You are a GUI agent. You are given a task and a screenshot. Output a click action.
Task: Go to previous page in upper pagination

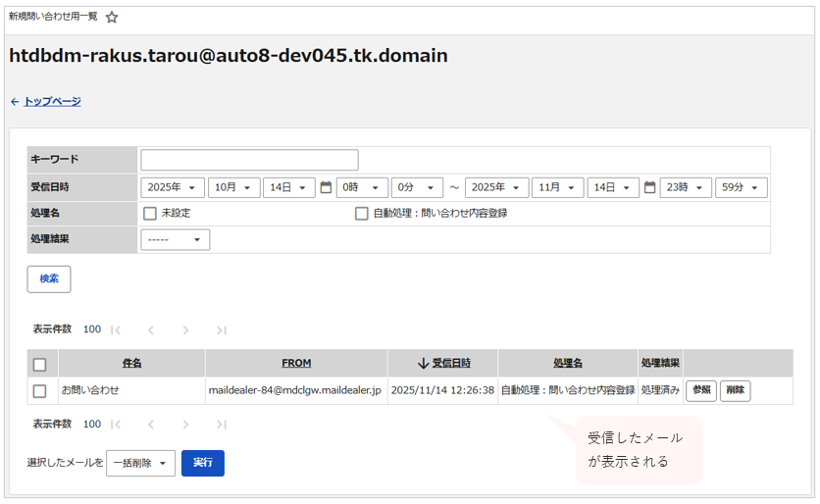coord(151,329)
